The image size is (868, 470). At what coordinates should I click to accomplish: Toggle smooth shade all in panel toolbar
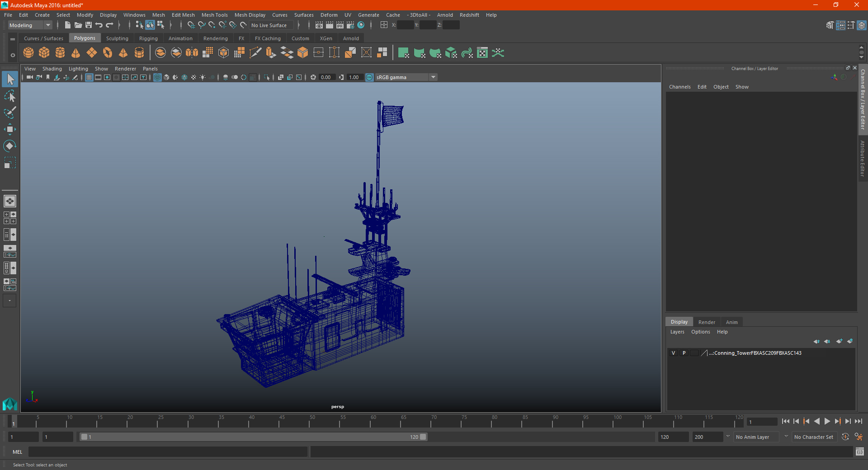pos(166,77)
